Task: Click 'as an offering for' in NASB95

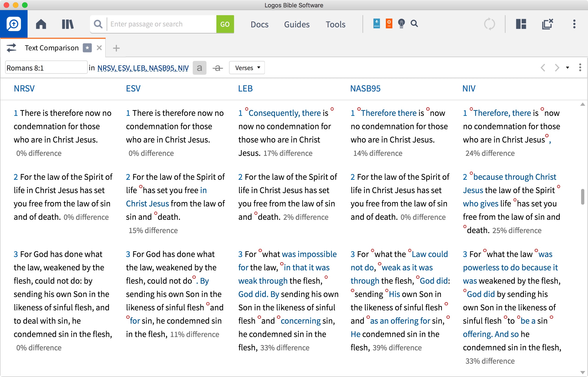Action: pyautogui.click(x=400, y=321)
